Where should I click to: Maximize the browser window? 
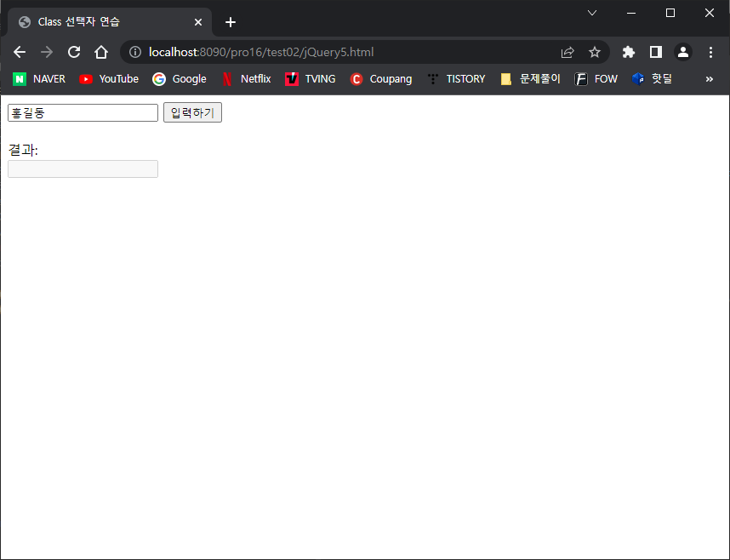pyautogui.click(x=670, y=13)
